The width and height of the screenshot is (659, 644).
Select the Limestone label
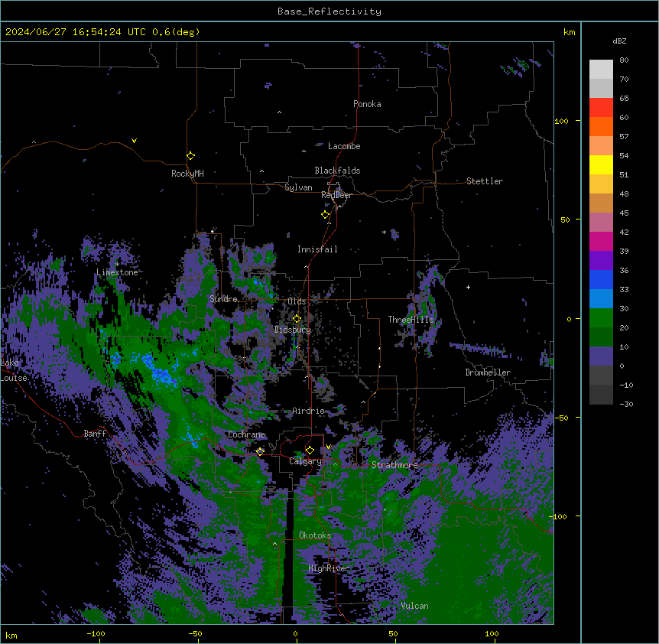click(117, 272)
